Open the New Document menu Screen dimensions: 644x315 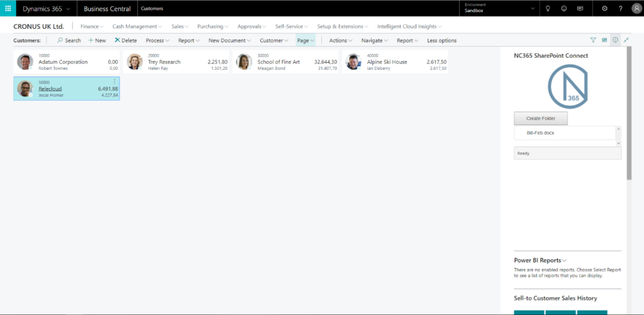click(230, 40)
